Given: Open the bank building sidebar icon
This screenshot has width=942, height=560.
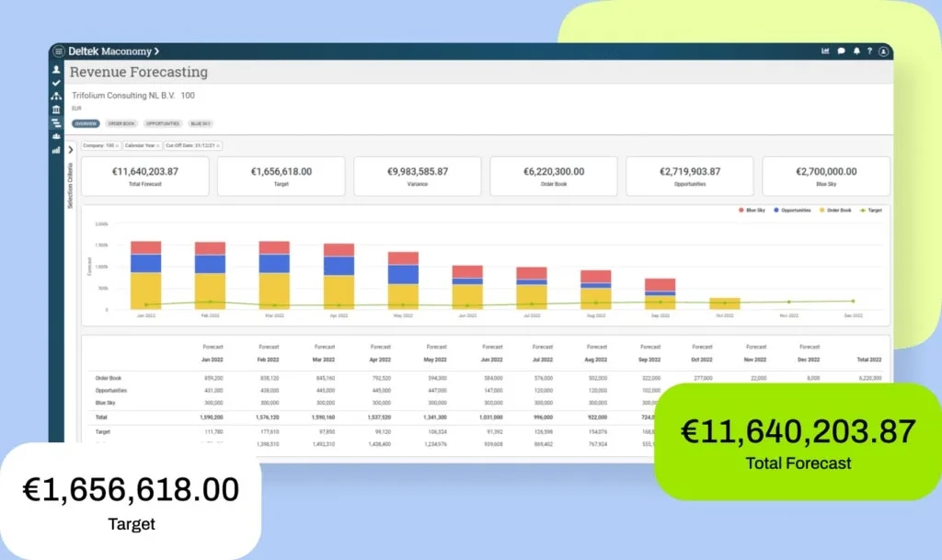Looking at the screenshot, I should click(56, 109).
